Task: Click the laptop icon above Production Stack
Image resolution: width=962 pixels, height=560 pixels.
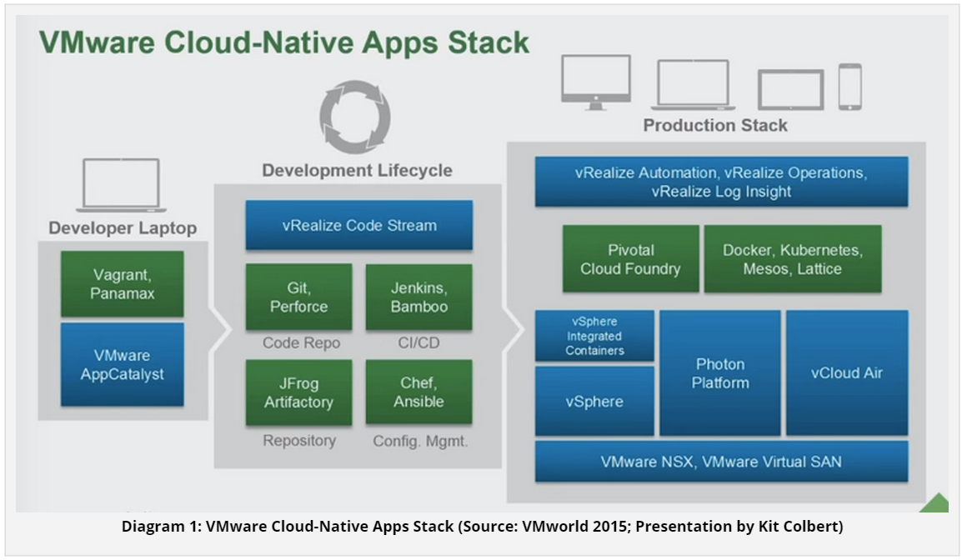Action: pyautogui.click(x=694, y=85)
